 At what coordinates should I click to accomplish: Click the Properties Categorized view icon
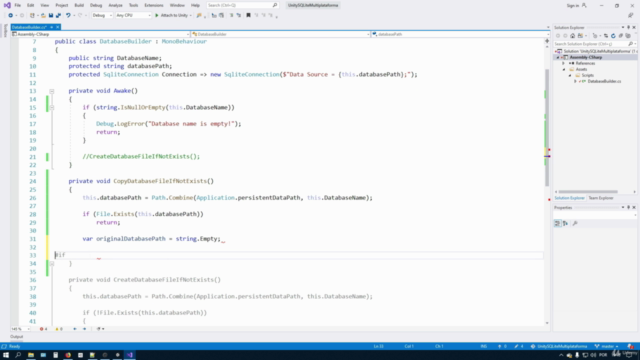(558, 223)
